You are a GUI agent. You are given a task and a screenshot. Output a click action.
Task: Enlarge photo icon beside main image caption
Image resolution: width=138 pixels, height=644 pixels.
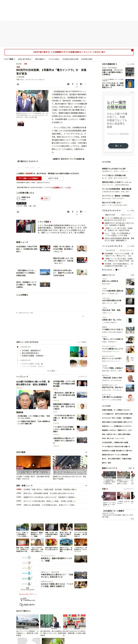pos(36,117)
